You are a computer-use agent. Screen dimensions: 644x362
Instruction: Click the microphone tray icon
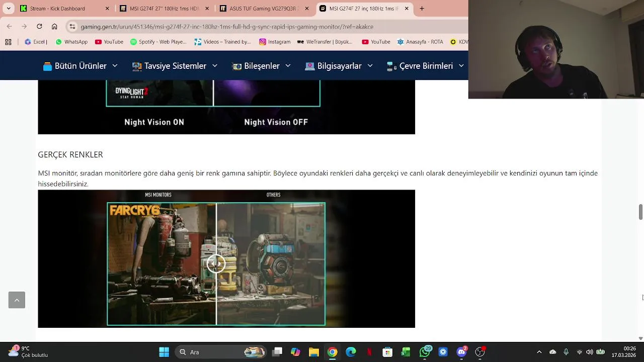point(566,352)
